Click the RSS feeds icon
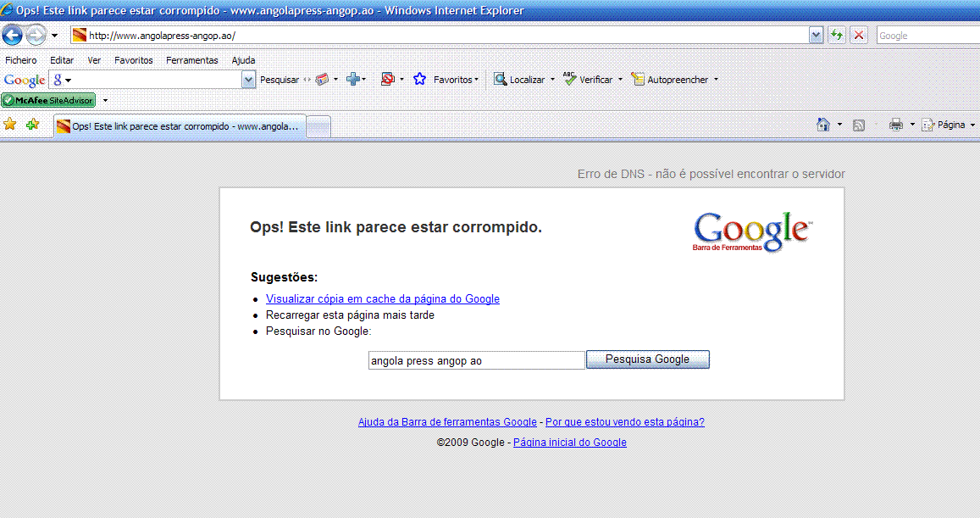 859,124
